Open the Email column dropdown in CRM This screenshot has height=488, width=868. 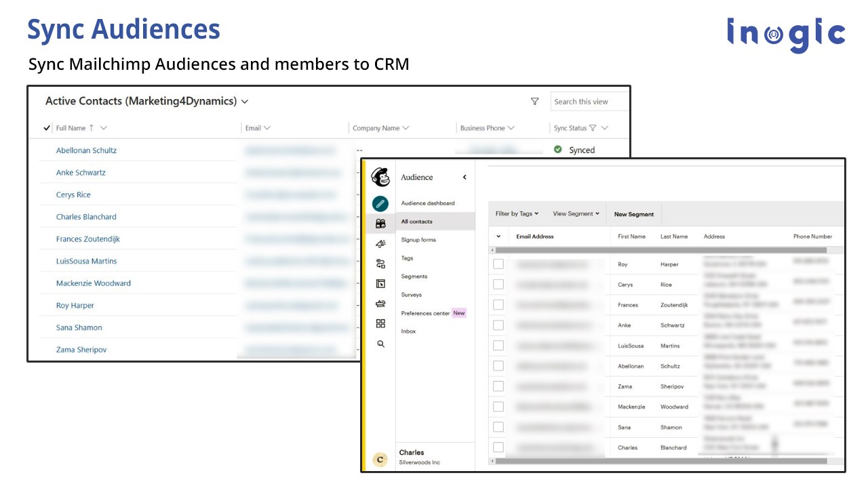coord(267,127)
